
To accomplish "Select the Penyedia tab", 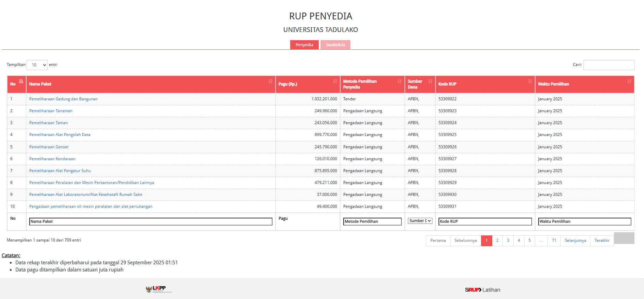I will [x=304, y=45].
